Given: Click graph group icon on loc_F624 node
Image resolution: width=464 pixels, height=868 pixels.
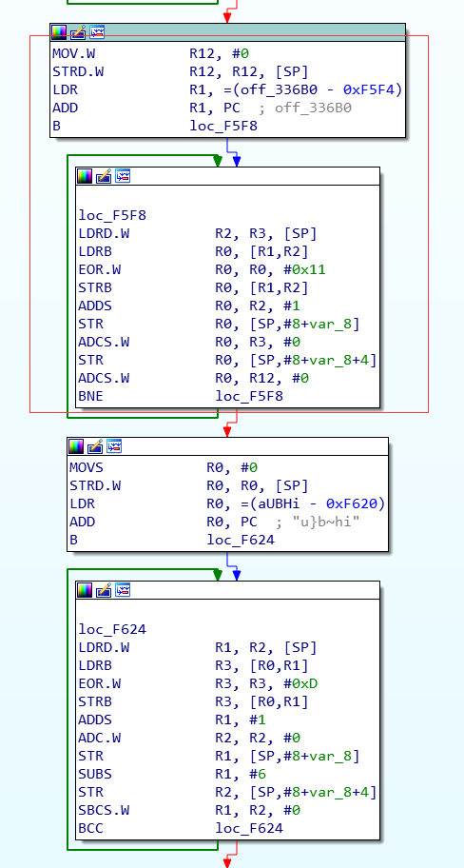Looking at the screenshot, I should pyautogui.click(x=123, y=590).
